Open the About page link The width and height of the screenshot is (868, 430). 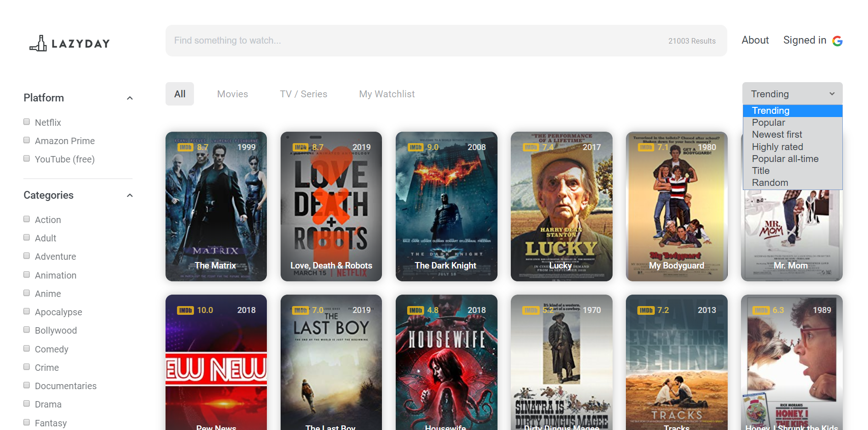755,40
